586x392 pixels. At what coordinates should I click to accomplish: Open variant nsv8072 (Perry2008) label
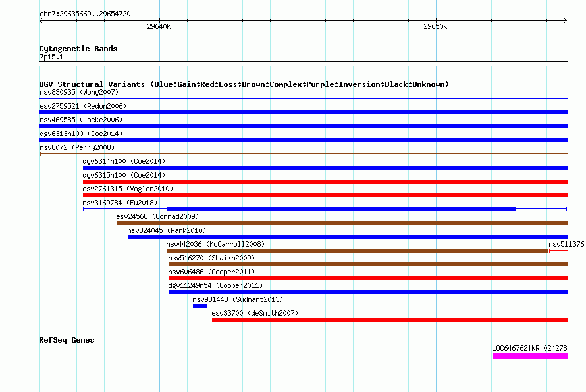(x=77, y=147)
